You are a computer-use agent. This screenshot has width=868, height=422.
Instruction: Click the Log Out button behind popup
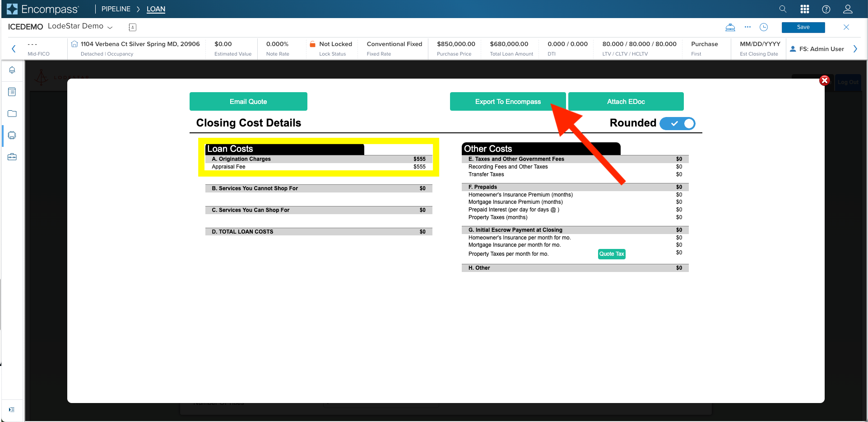point(848,82)
